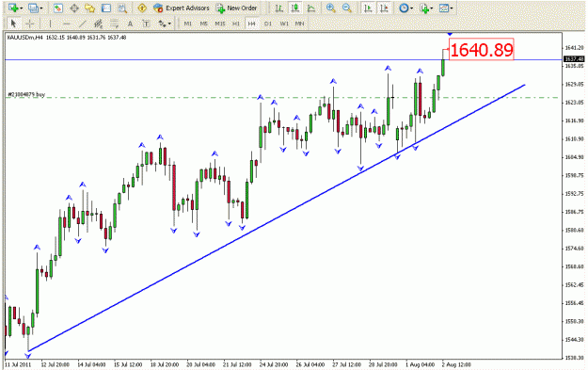Click the blue chart shift triangle marker

pos(450,34)
